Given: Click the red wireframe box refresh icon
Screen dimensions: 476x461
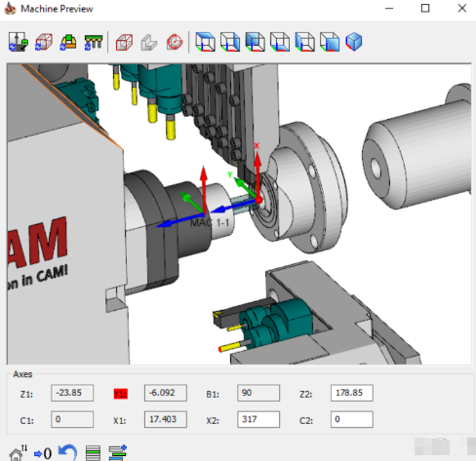Looking at the screenshot, I should point(44,42).
